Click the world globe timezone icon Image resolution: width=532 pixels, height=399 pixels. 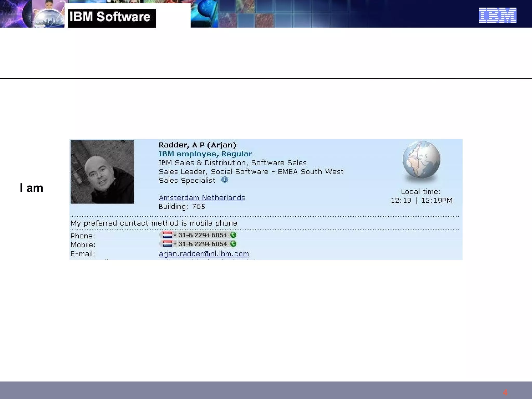421,160
